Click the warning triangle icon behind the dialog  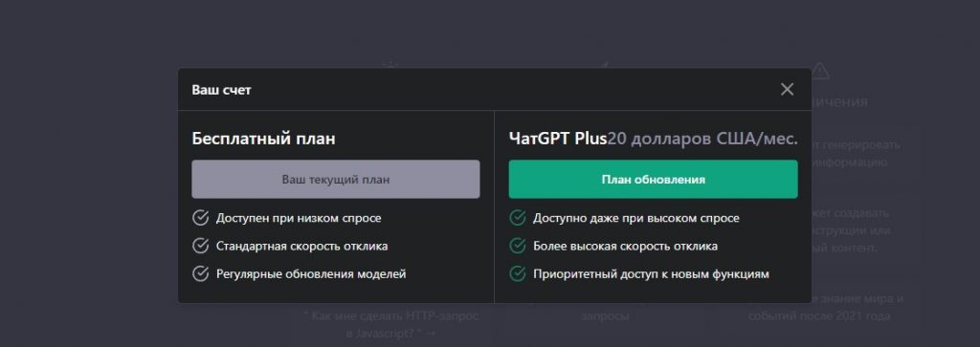coord(820,71)
